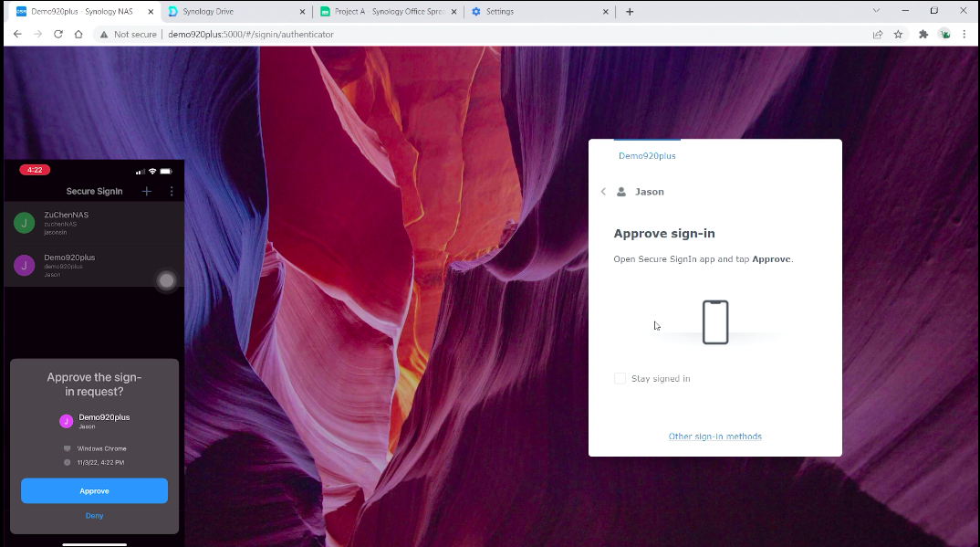
Task: Go back with the browser back arrow
Action: point(17,35)
